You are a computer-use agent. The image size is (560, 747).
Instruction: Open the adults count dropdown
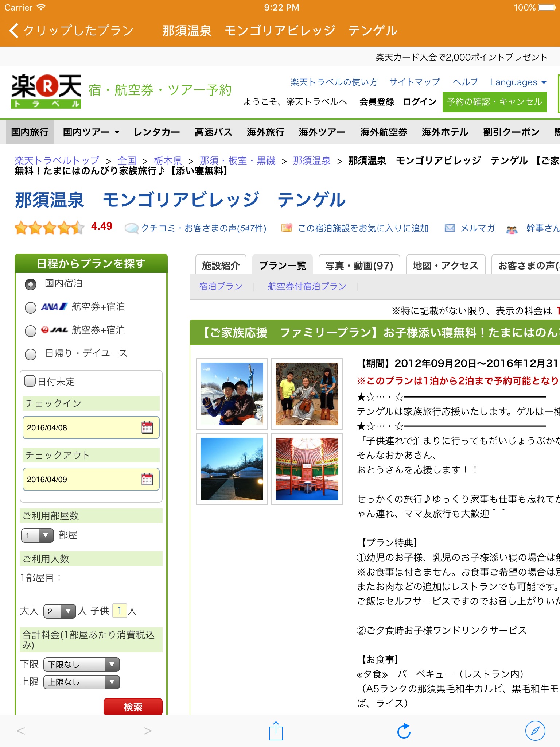pos(59,611)
